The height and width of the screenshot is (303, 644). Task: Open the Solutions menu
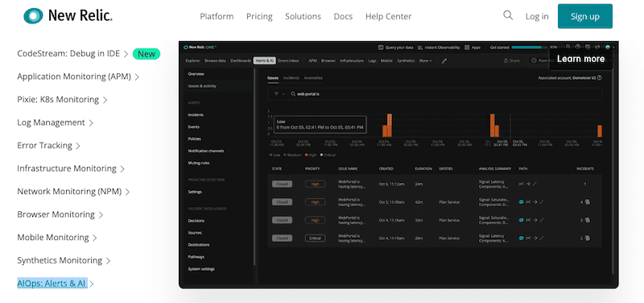(x=303, y=16)
